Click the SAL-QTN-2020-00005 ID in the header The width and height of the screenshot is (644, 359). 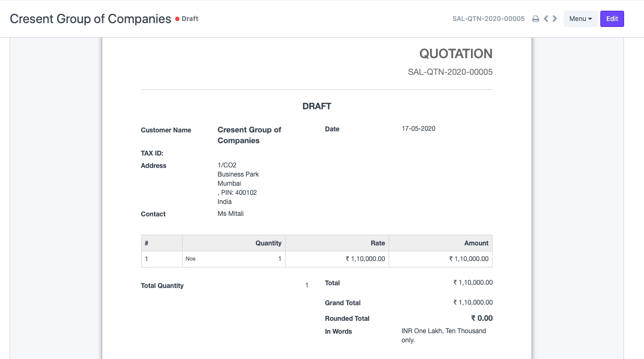[488, 19]
